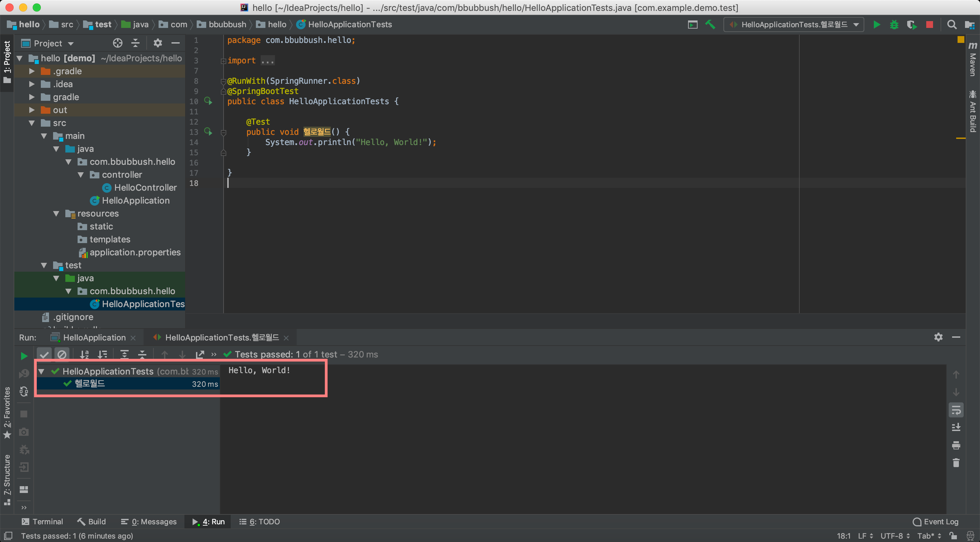
Task: Click Run with Coverage icon
Action: (x=912, y=25)
